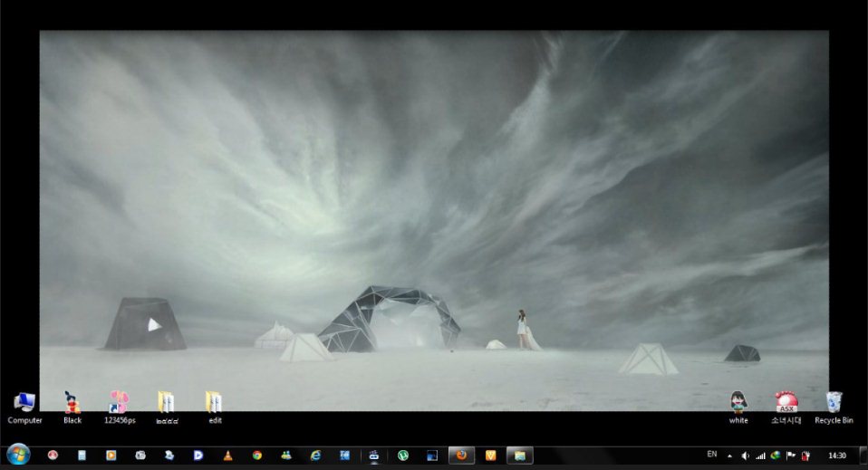Select the edit folder on desktop
Viewport: 868px width, 470px height.
point(215,408)
